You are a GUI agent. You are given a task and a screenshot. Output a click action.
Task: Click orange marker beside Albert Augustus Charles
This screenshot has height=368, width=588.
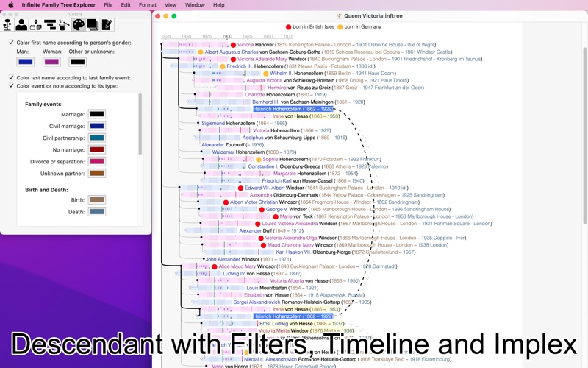pyautogui.click(x=201, y=52)
